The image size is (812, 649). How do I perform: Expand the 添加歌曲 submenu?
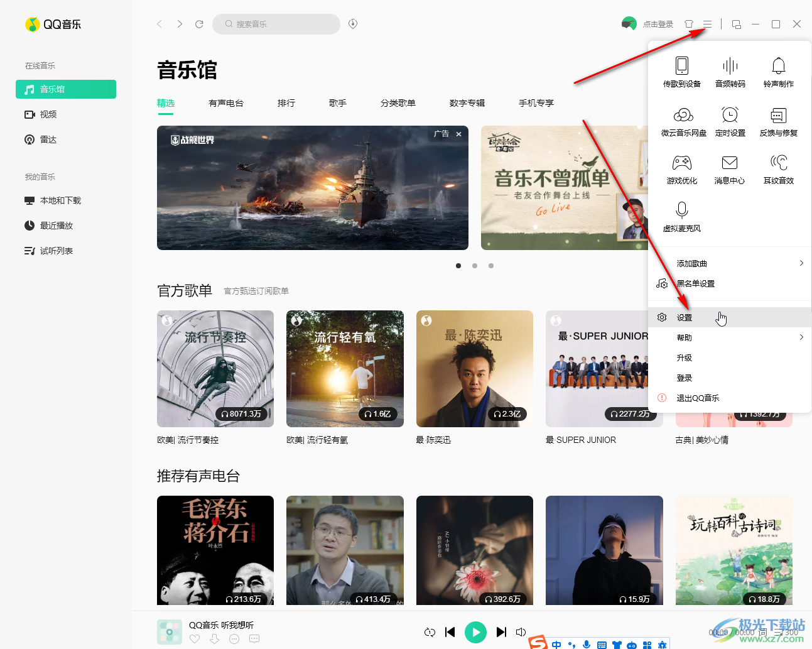(730, 263)
